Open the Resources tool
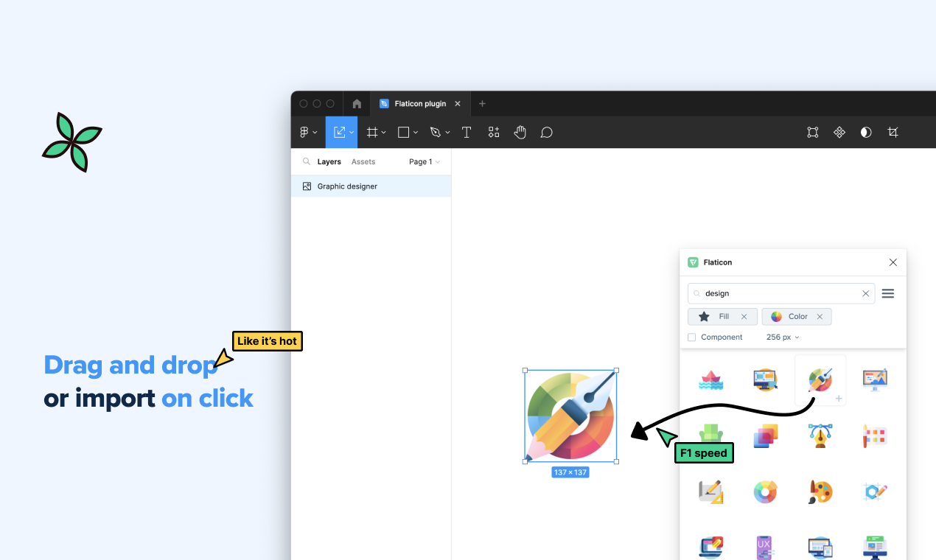This screenshot has height=560, width=936. pos(494,133)
